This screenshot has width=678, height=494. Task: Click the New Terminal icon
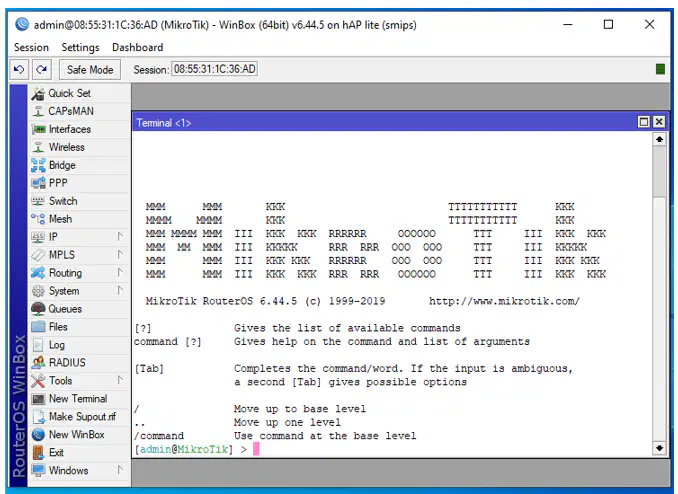[x=38, y=399]
